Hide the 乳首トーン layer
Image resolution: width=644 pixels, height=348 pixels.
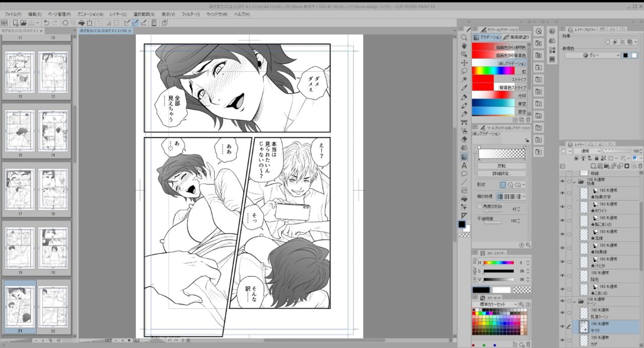(x=562, y=313)
